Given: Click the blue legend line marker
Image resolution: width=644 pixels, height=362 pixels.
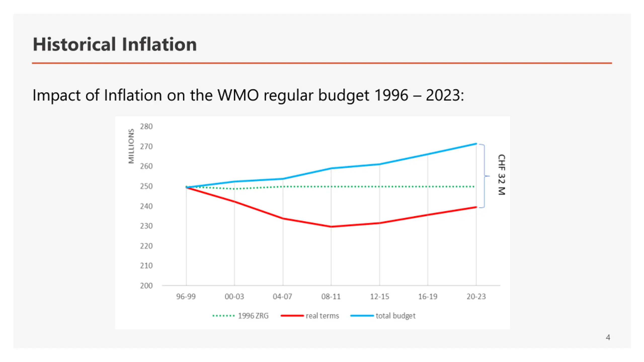Looking at the screenshot, I should (362, 316).
